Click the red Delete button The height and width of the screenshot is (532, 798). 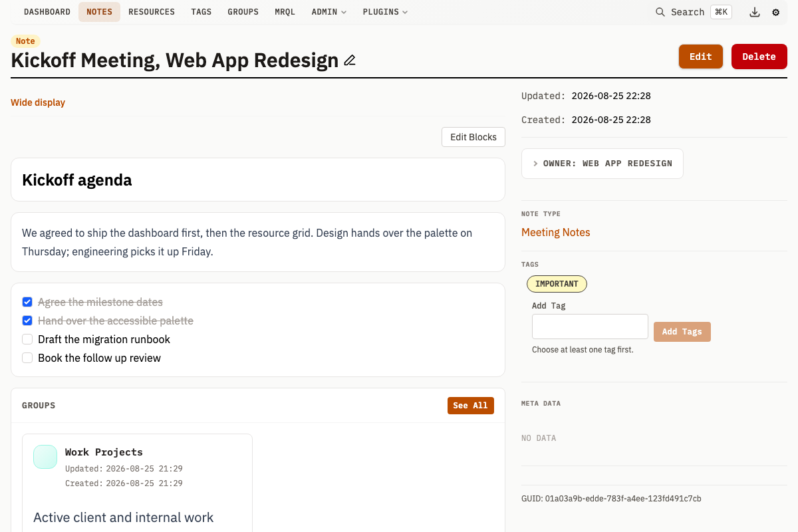click(759, 57)
